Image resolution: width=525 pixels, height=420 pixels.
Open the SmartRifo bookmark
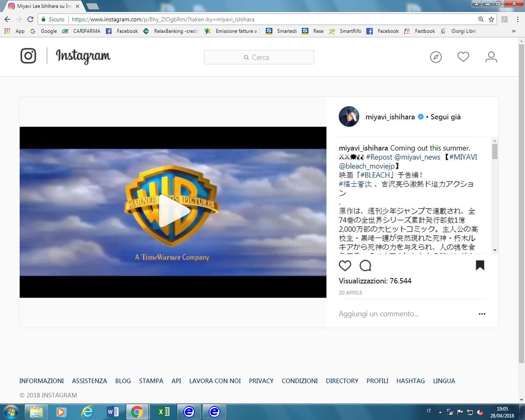tap(345, 31)
